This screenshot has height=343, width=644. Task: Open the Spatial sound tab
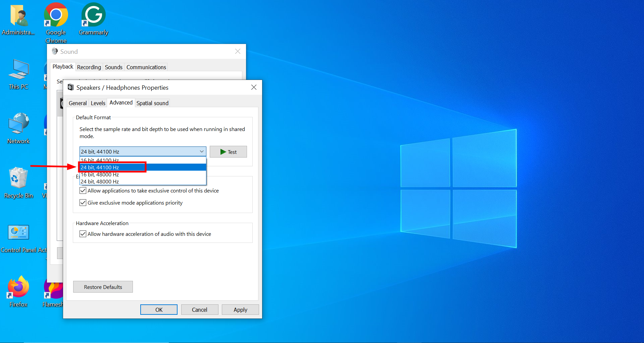[152, 103]
